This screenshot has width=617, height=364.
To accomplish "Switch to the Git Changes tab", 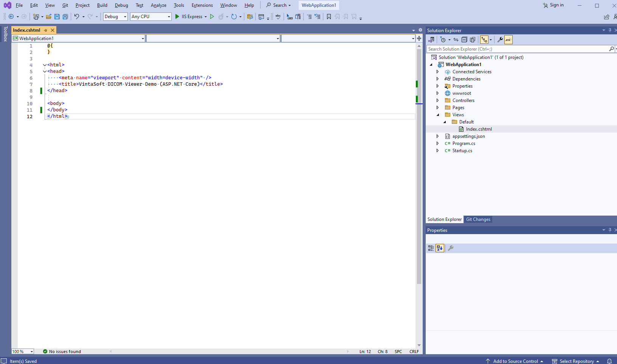I will point(478,219).
